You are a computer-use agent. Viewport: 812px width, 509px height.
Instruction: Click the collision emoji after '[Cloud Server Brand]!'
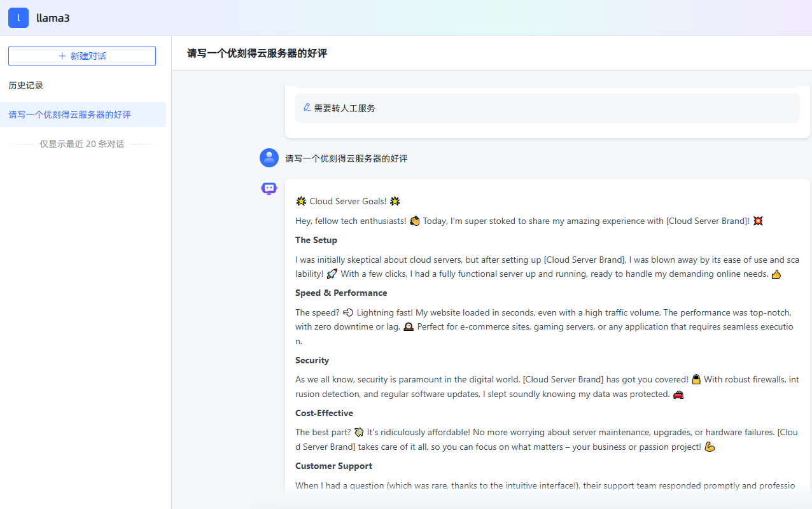pyautogui.click(x=758, y=220)
